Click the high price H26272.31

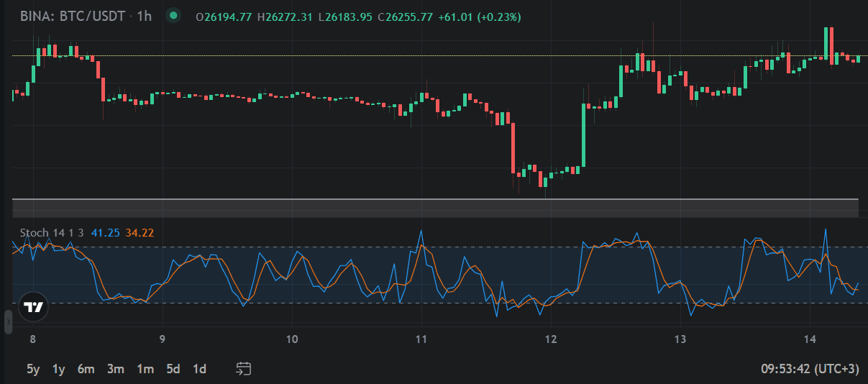click(285, 17)
